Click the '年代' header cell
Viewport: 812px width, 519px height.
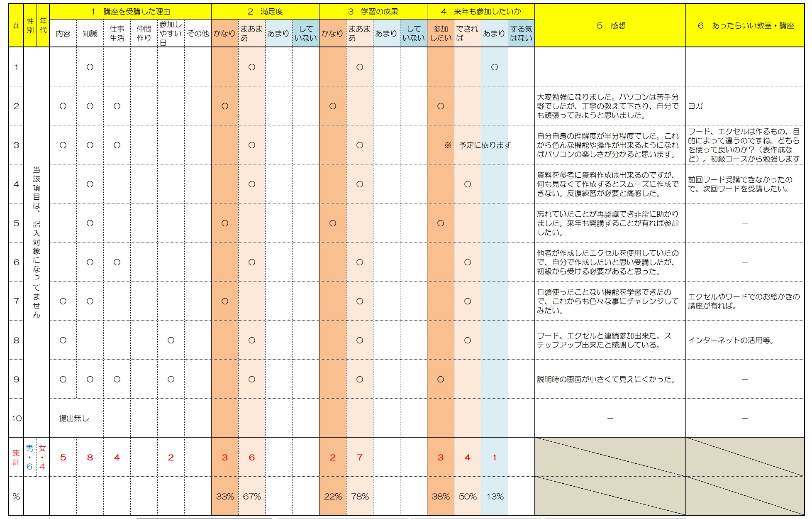click(43, 25)
